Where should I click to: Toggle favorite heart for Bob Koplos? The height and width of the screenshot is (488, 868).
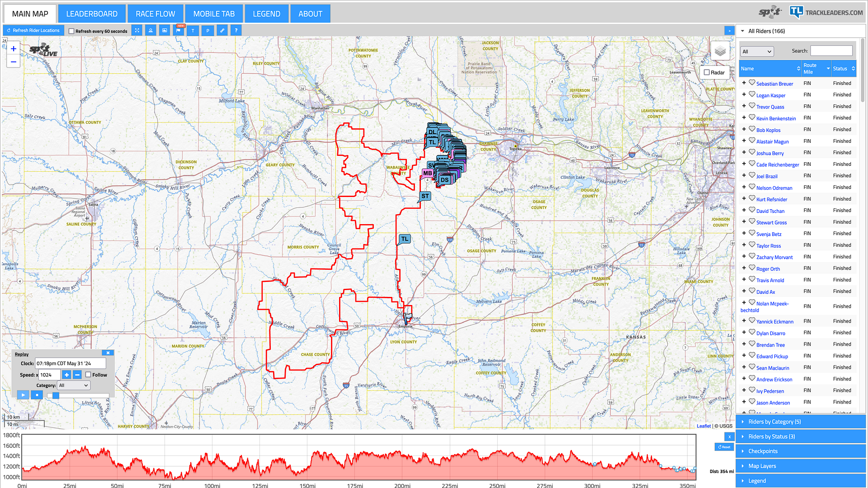[752, 129]
